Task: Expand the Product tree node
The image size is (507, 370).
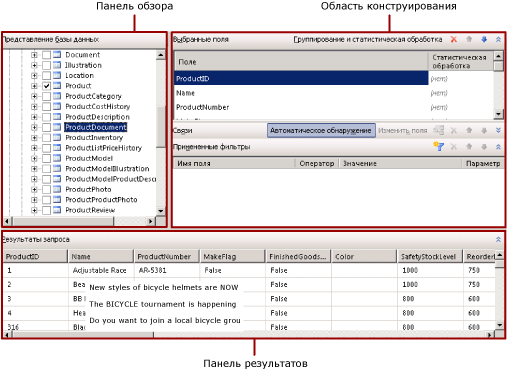Action: (x=34, y=86)
